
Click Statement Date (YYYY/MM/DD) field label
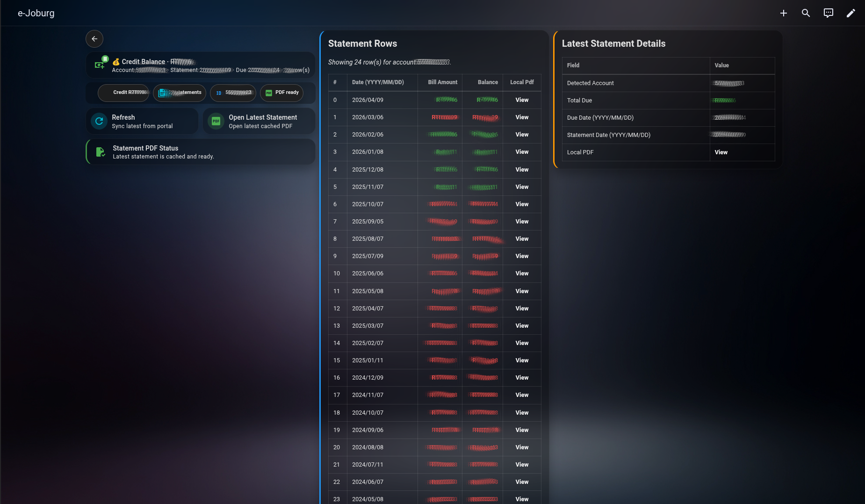(609, 135)
